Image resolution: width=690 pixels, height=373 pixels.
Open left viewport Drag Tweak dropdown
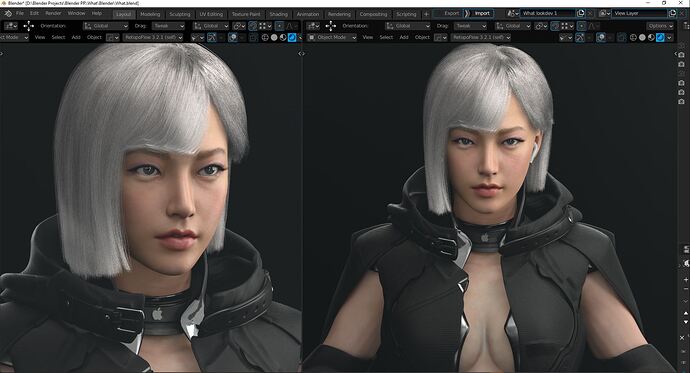click(x=168, y=26)
